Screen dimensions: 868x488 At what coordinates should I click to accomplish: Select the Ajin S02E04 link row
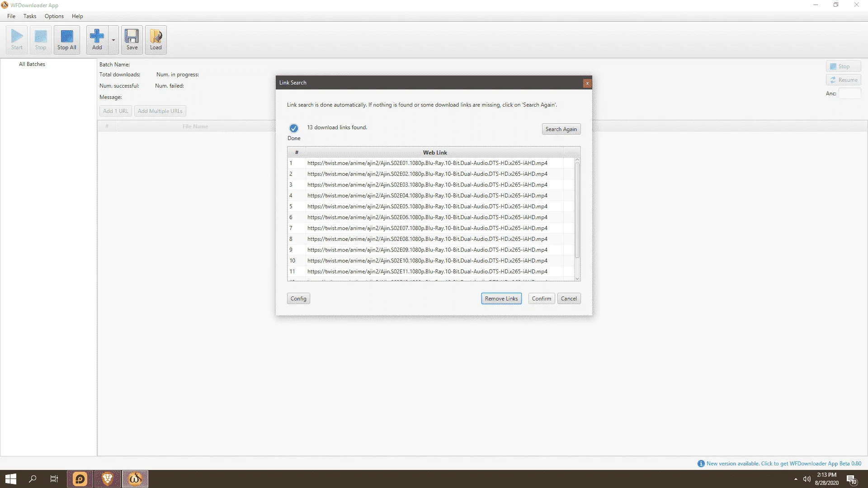tap(431, 196)
